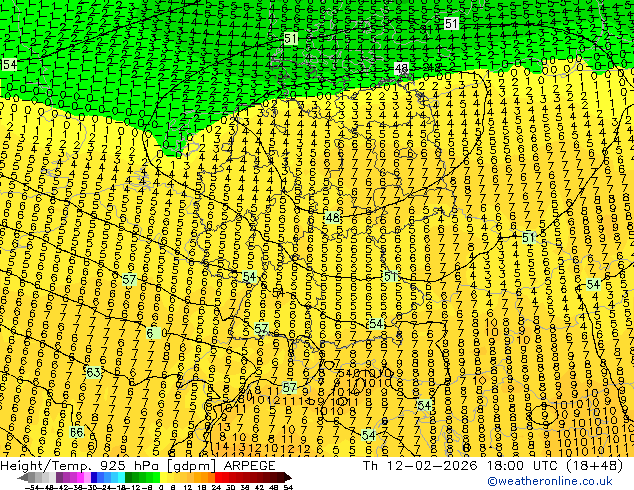Click the gray left arrow of the legend
The width and height of the screenshot is (634, 490).
[x=22, y=478]
